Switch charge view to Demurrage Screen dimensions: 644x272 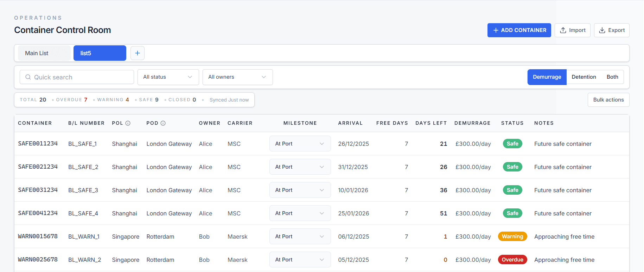click(547, 77)
